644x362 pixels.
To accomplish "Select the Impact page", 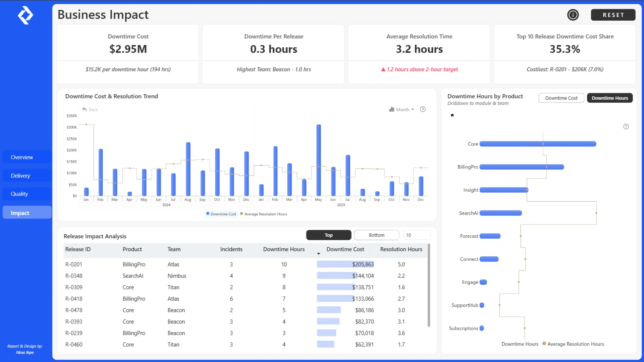I will [27, 213].
